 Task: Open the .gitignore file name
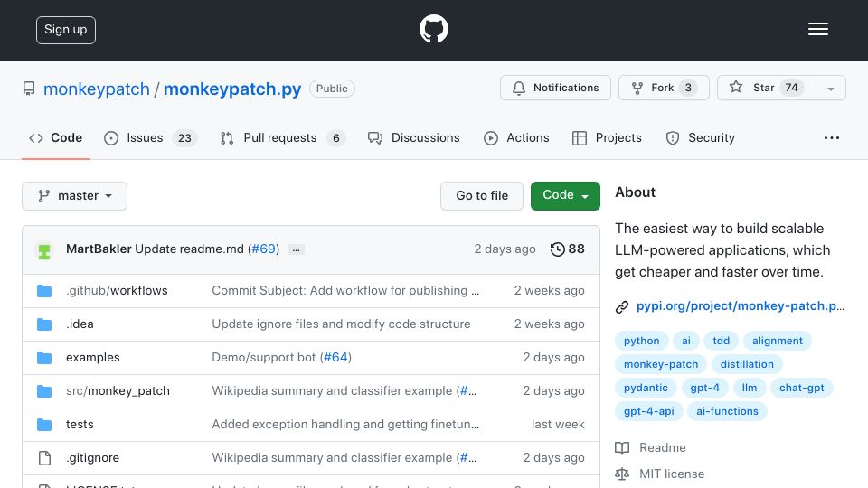coord(92,458)
